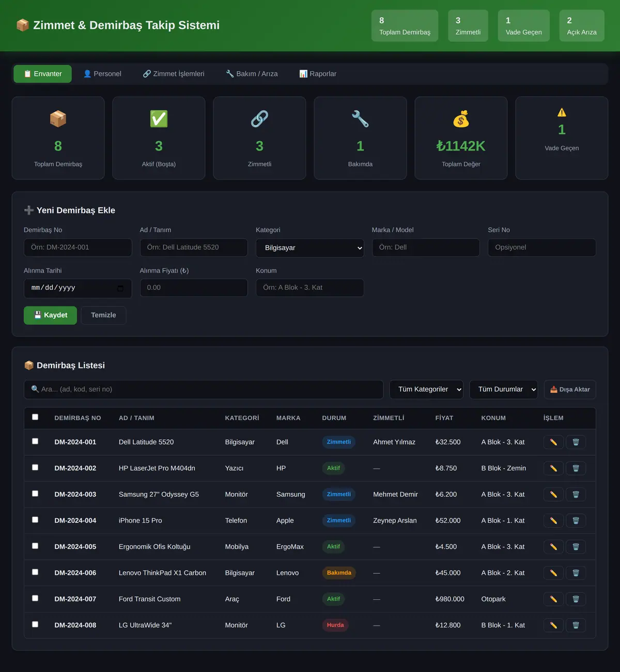
Task: Delete Lenovo ThinkPad X1 Carbon record
Action: click(x=576, y=573)
